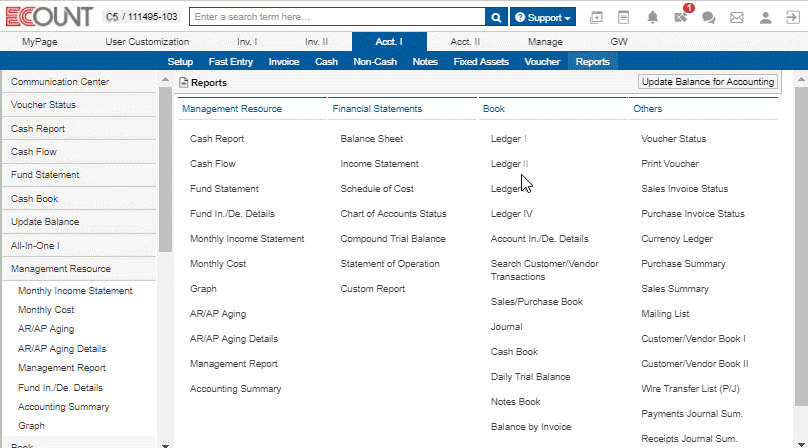Open the Invoice submenu

283,62
